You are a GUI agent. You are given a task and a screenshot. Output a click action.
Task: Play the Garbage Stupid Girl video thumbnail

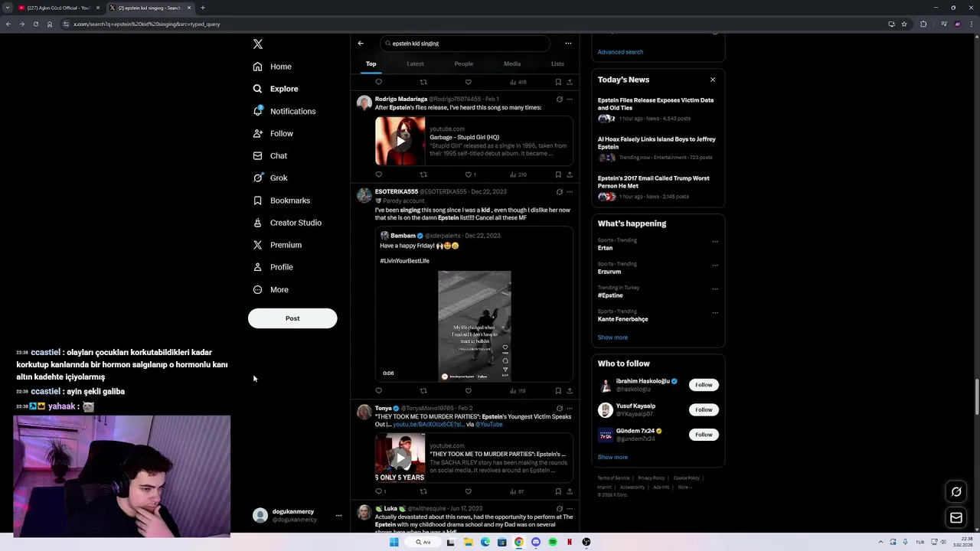pos(400,142)
